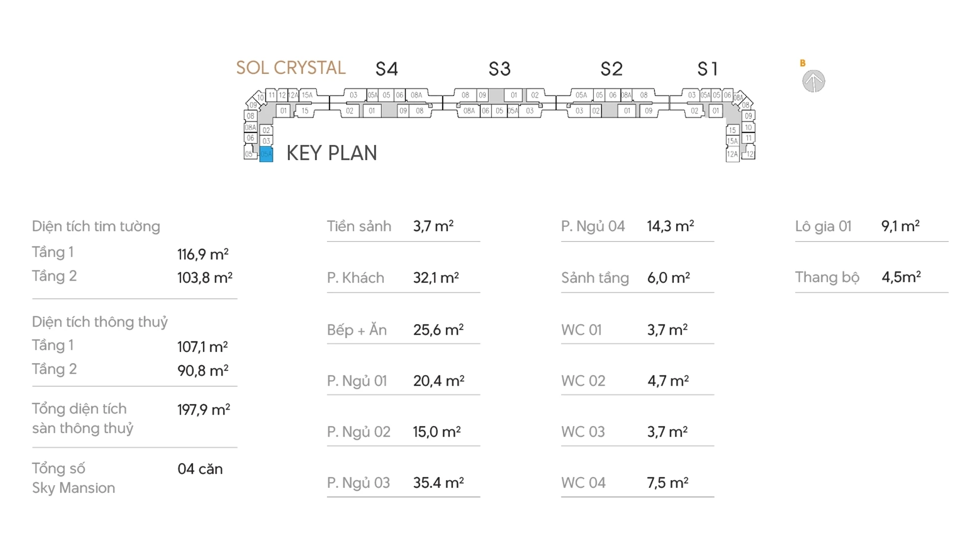This screenshot has height=551, width=980.
Task: Click the north compass arrow icon
Action: point(813,81)
